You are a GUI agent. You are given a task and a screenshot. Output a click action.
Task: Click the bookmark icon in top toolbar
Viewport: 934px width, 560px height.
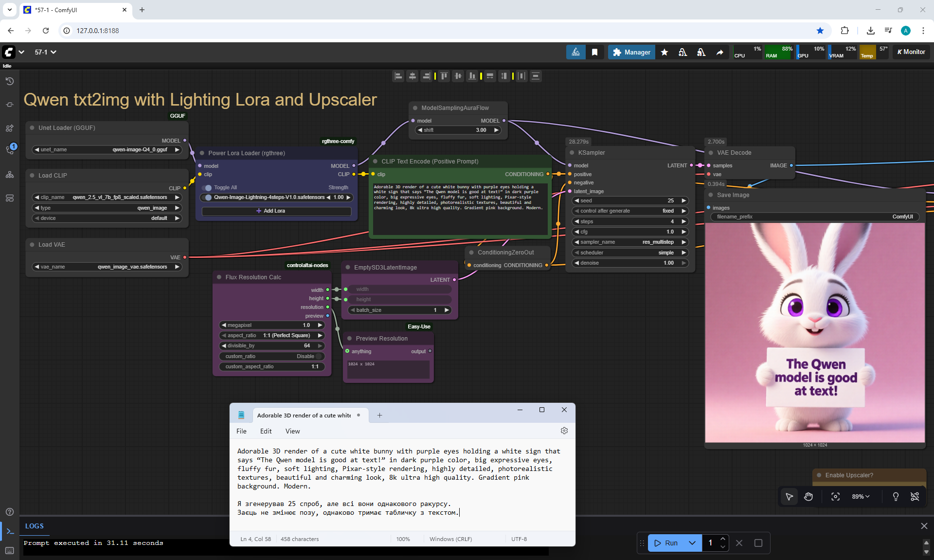click(x=594, y=52)
